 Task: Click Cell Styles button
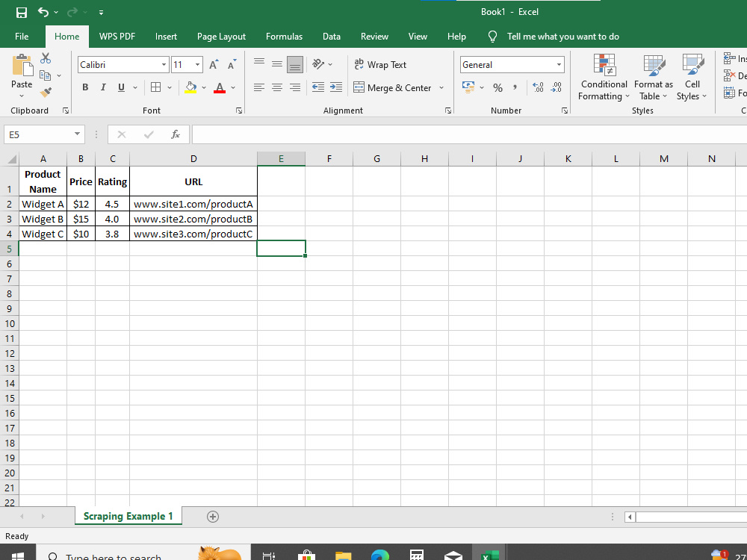click(692, 78)
